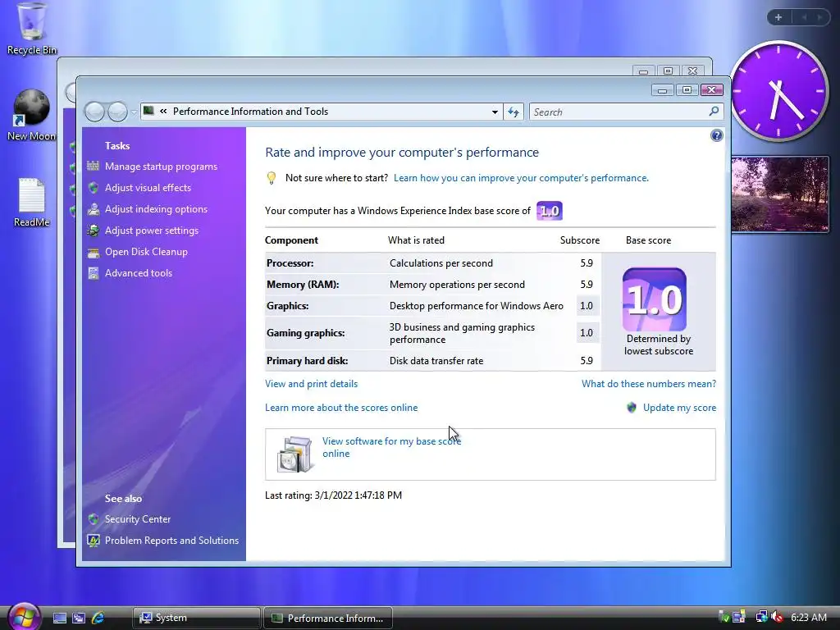Launch Internet Explorer from quick launch

98,619
